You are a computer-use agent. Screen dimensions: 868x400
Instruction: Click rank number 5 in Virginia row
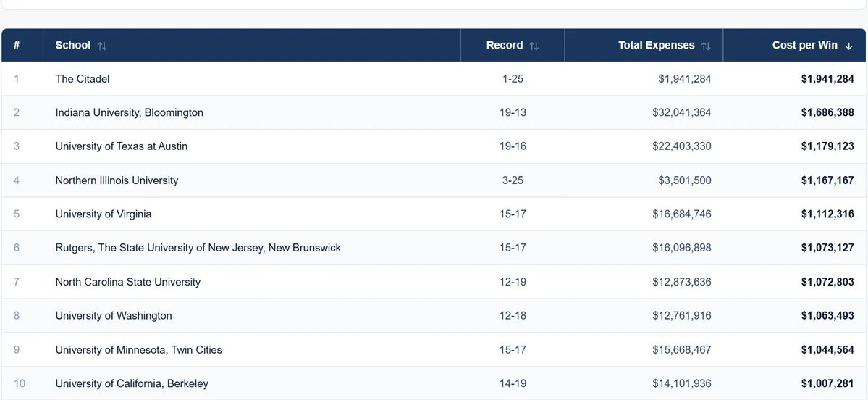[x=17, y=214]
